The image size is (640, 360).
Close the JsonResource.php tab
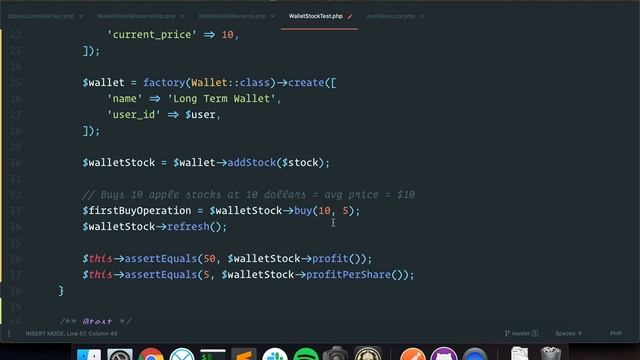point(422,16)
